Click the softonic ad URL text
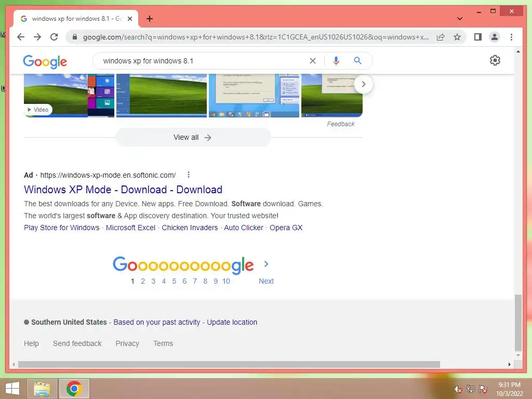532x399 pixels. (x=108, y=175)
